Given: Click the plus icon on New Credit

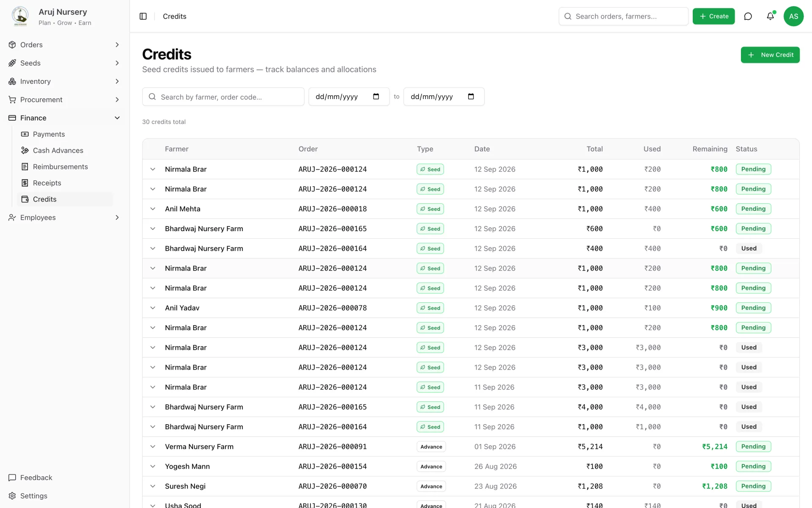Looking at the screenshot, I should click(751, 55).
